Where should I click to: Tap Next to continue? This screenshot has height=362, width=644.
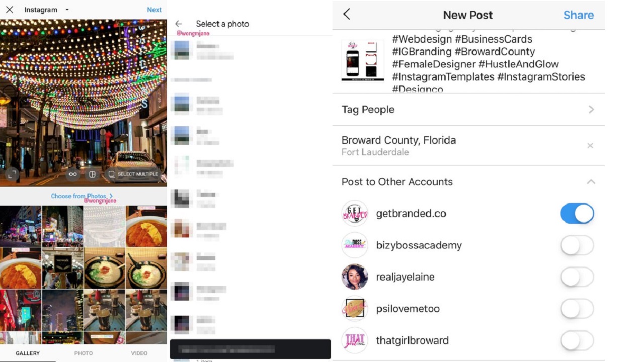(x=154, y=10)
